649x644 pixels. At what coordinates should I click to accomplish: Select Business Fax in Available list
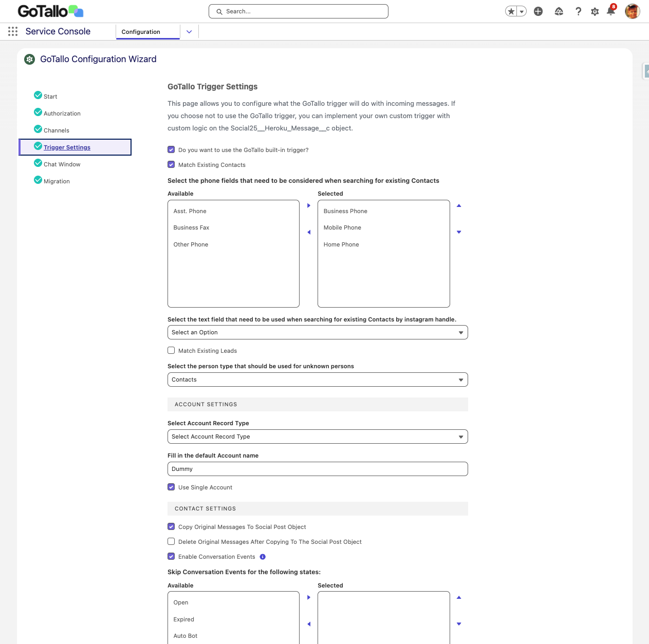point(191,228)
